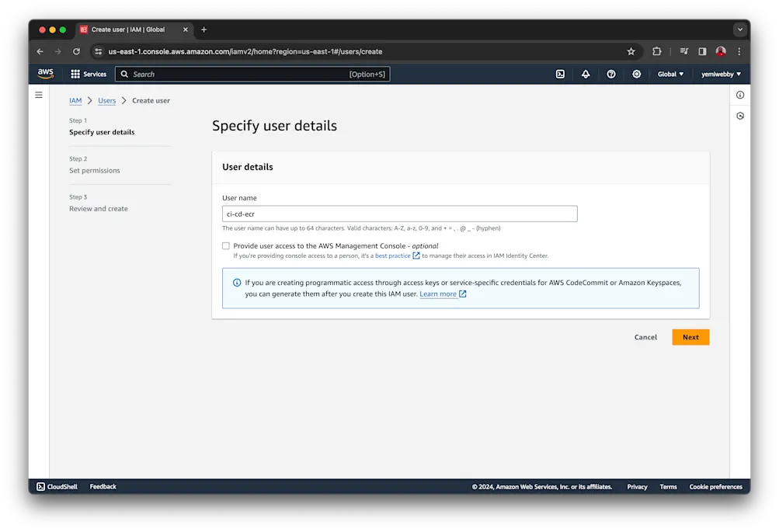Viewport: 779px width, 532px height.
Task: Open the Chrome profile avatar
Action: [721, 52]
